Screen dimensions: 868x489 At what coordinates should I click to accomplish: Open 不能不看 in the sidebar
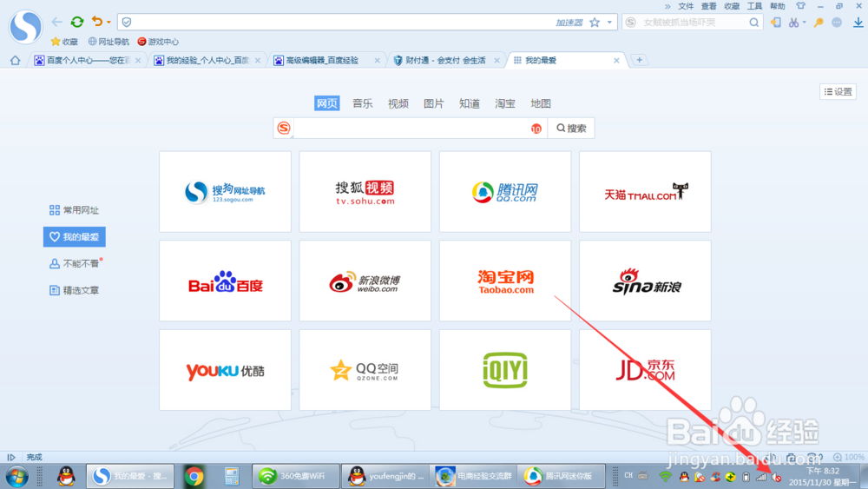(x=74, y=263)
